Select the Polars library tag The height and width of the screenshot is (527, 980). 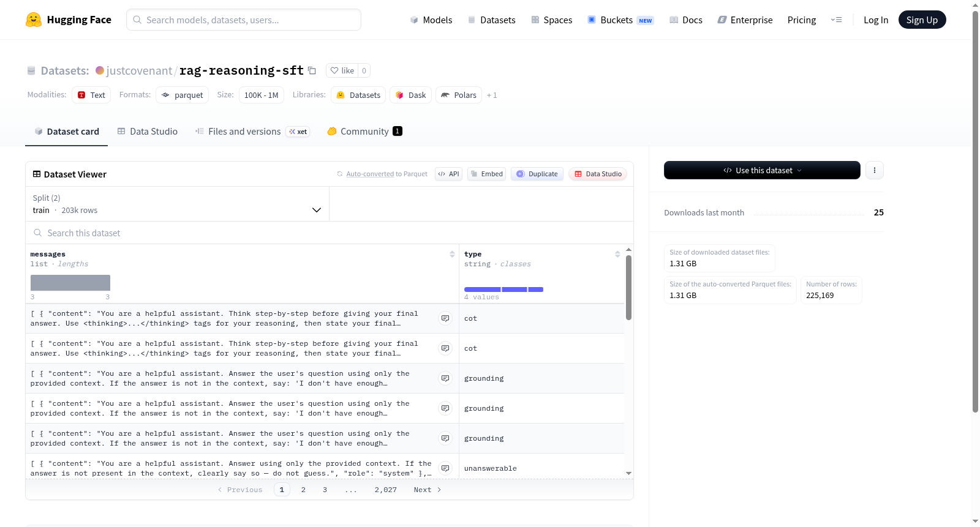pos(459,95)
